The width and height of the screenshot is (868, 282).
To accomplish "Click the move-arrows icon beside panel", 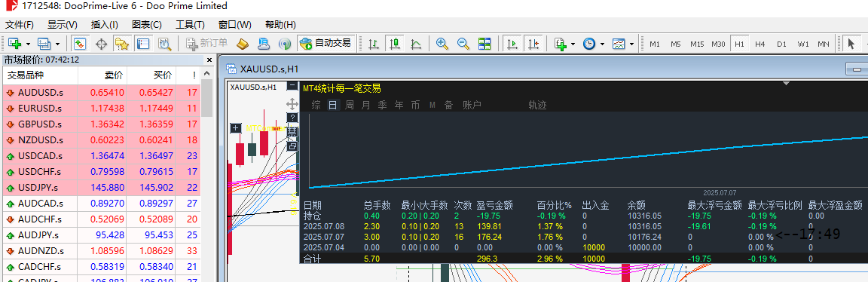I will pyautogui.click(x=292, y=103).
